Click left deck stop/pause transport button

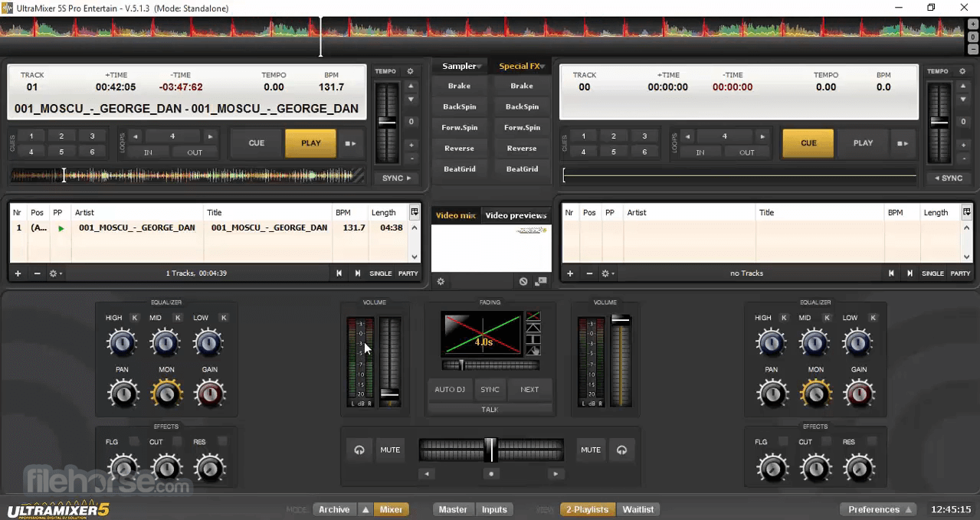(x=351, y=143)
